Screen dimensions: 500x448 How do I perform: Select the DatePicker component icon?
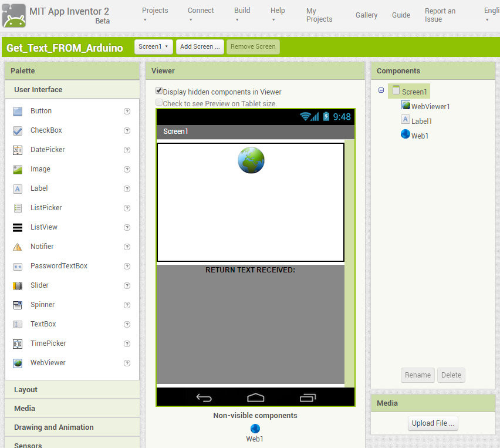(18, 150)
